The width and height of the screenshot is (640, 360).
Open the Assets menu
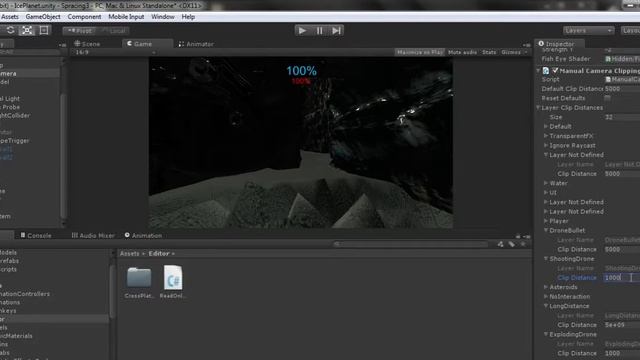tap(10, 17)
